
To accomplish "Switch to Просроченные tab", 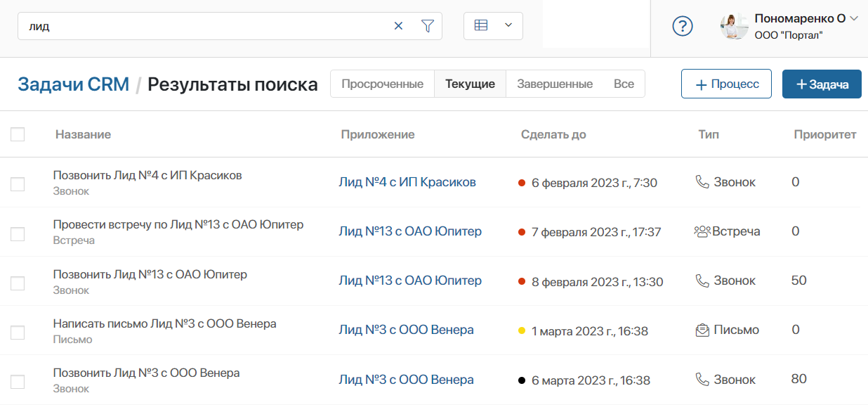I will coord(382,84).
